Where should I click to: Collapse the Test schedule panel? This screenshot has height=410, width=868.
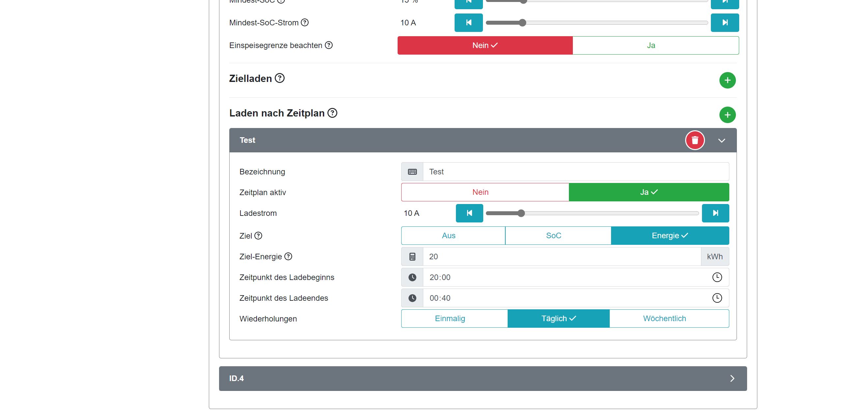(x=721, y=141)
